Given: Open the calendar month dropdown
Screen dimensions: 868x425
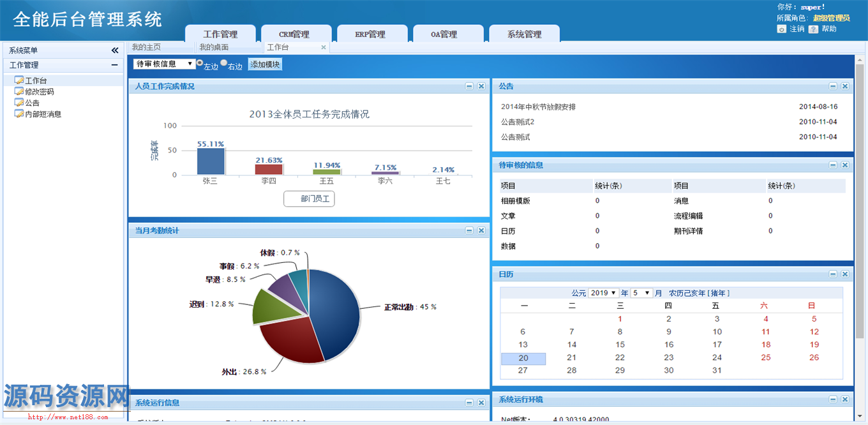Looking at the screenshot, I should (641, 293).
